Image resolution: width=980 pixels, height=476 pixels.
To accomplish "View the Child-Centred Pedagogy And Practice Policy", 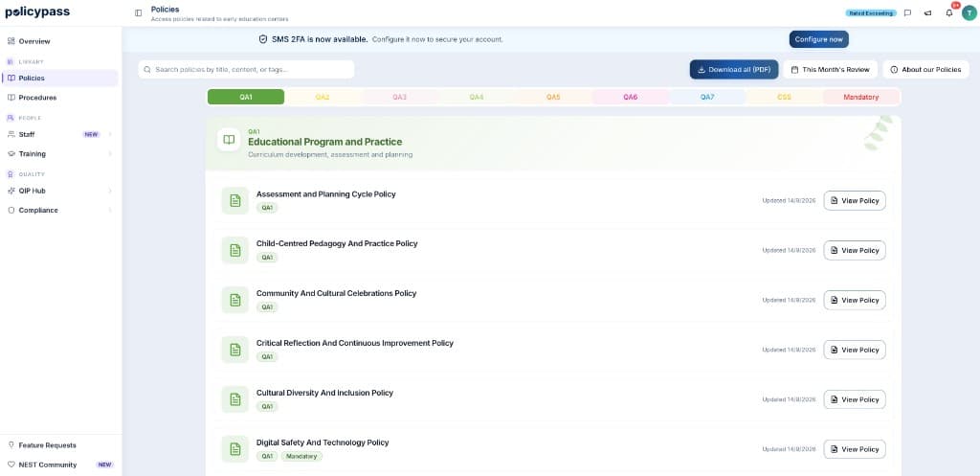I will tap(855, 250).
